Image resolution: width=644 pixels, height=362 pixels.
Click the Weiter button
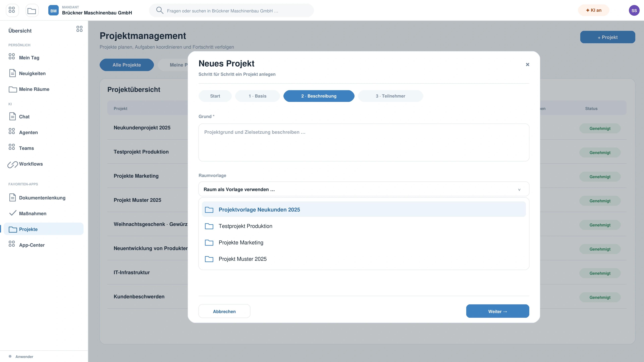497,311
